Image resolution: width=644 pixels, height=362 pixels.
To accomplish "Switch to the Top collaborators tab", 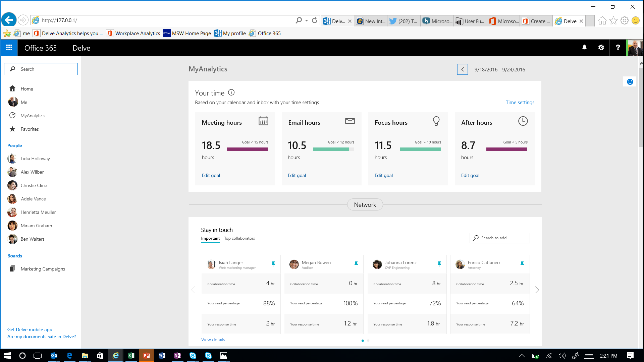I will (239, 238).
